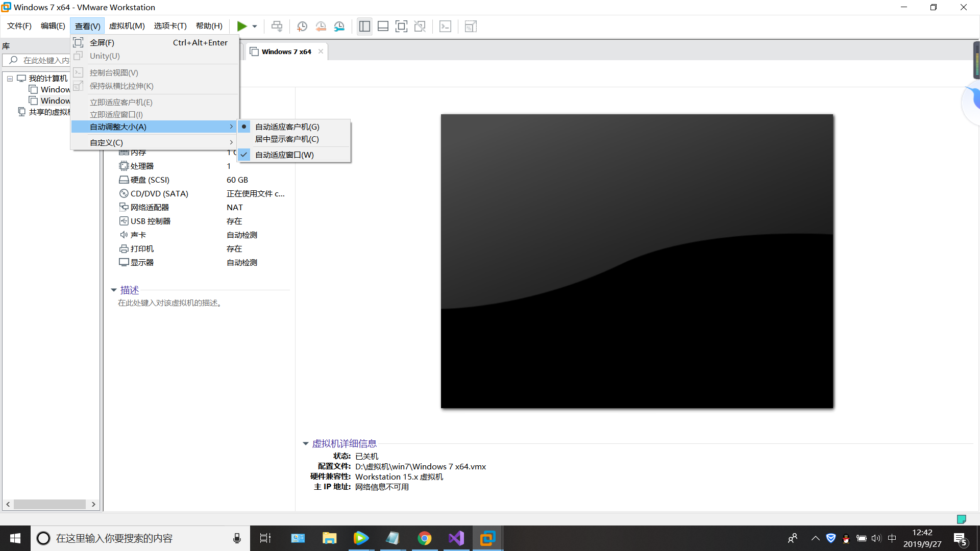Open the 选项卡(T) menu
Image resolution: width=980 pixels, height=551 pixels.
pos(170,26)
